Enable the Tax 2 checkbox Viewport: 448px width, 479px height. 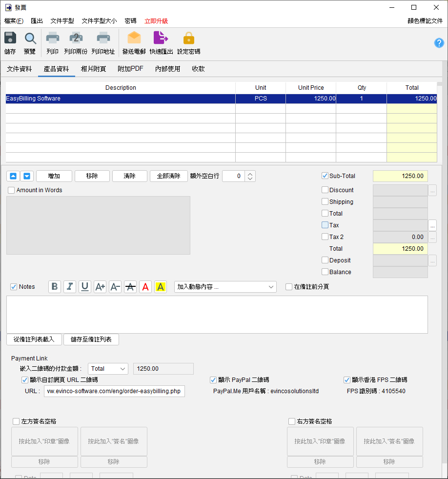(x=325, y=237)
